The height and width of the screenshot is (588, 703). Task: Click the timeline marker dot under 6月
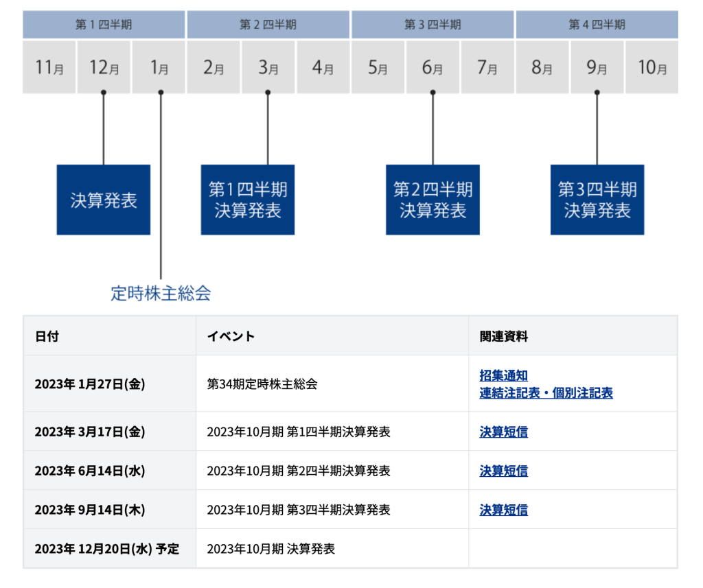click(x=433, y=93)
